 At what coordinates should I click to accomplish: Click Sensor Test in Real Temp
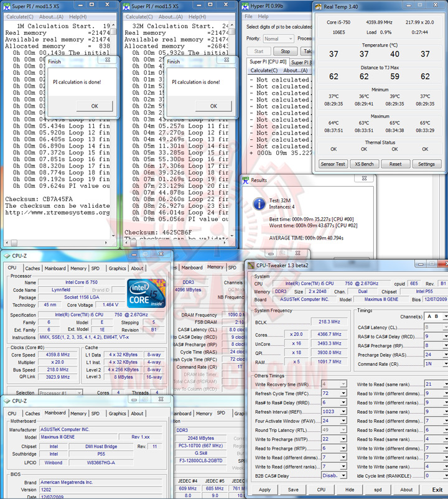coord(333,164)
